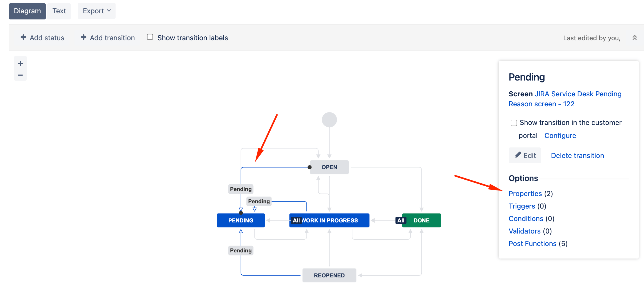Screen dimensions: 644x301
Task: Select the PENDING status node in the diagram
Action: pyautogui.click(x=241, y=220)
